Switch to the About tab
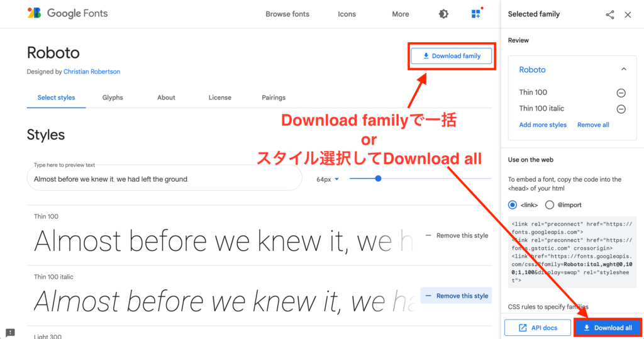 [x=166, y=97]
